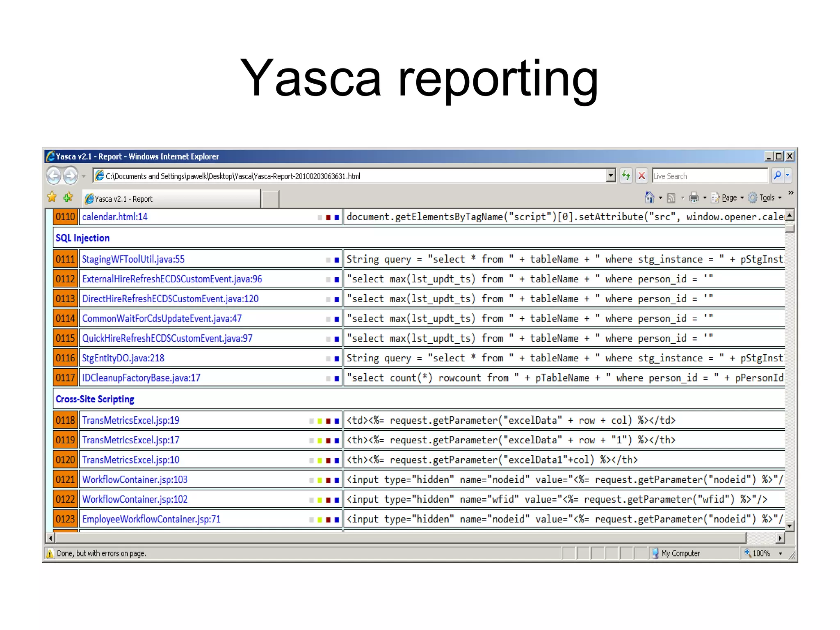
Task: Click blue severity square on row 0117
Action: pos(337,379)
